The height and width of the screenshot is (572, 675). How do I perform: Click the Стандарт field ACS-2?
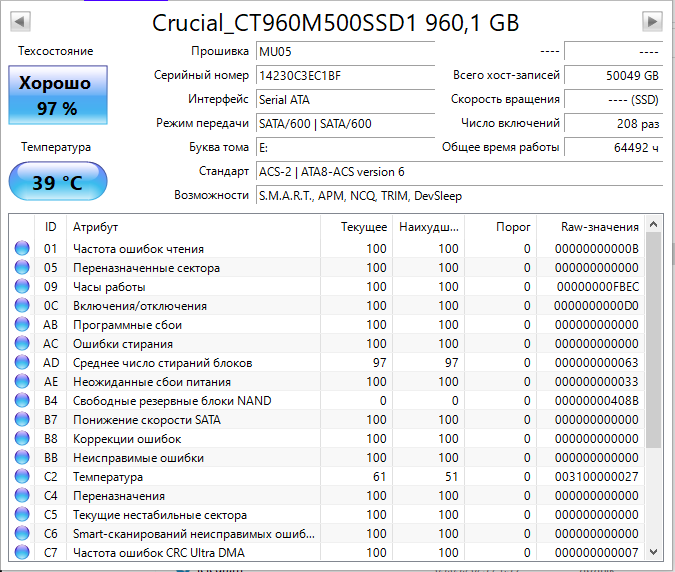[459, 172]
